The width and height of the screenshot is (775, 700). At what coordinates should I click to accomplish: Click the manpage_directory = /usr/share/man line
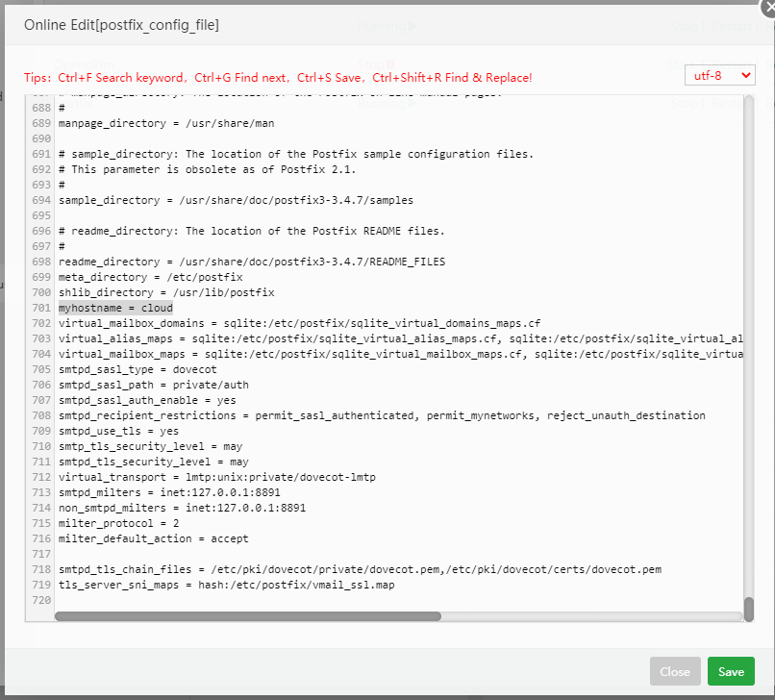(x=166, y=123)
